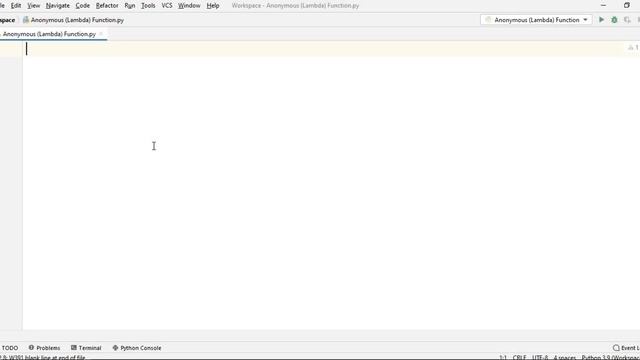Open the Python Console tool window
Viewport: 640px width, 360px height.
point(137,348)
